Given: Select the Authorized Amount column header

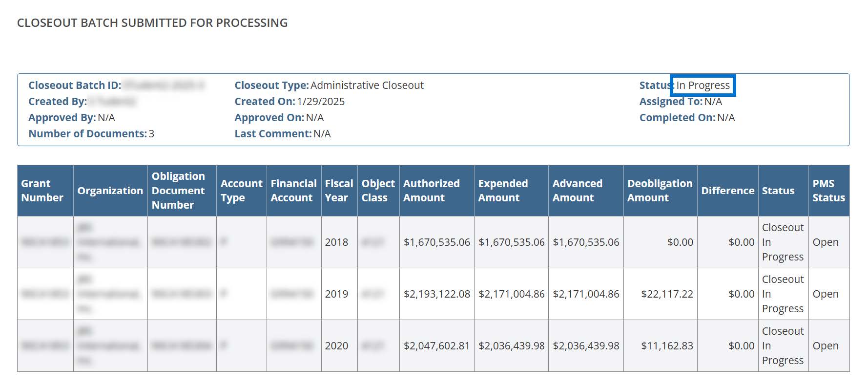Looking at the screenshot, I should (x=432, y=191).
